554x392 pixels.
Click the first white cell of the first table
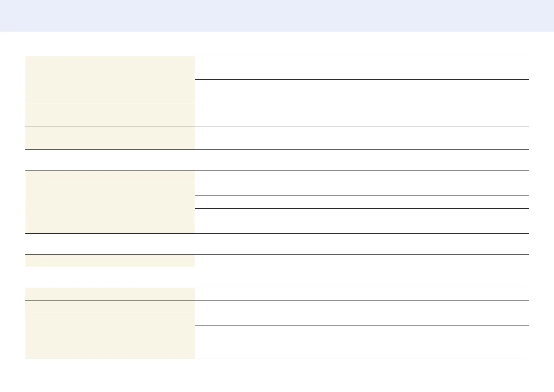pyautogui.click(x=361, y=68)
